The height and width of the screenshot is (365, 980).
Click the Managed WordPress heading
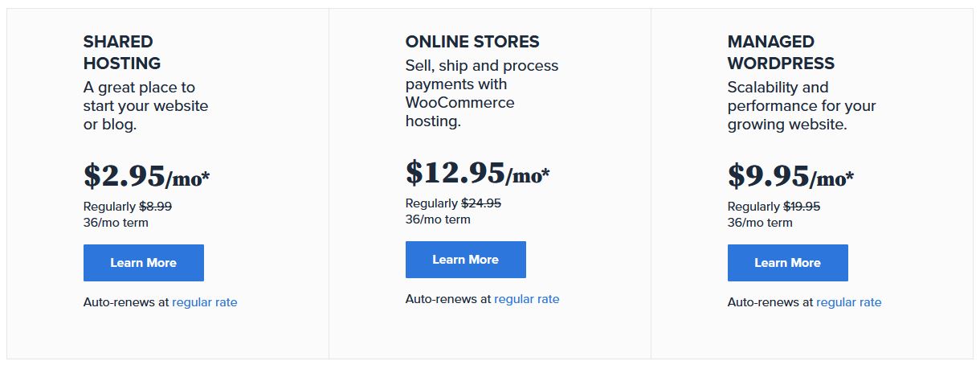781,52
